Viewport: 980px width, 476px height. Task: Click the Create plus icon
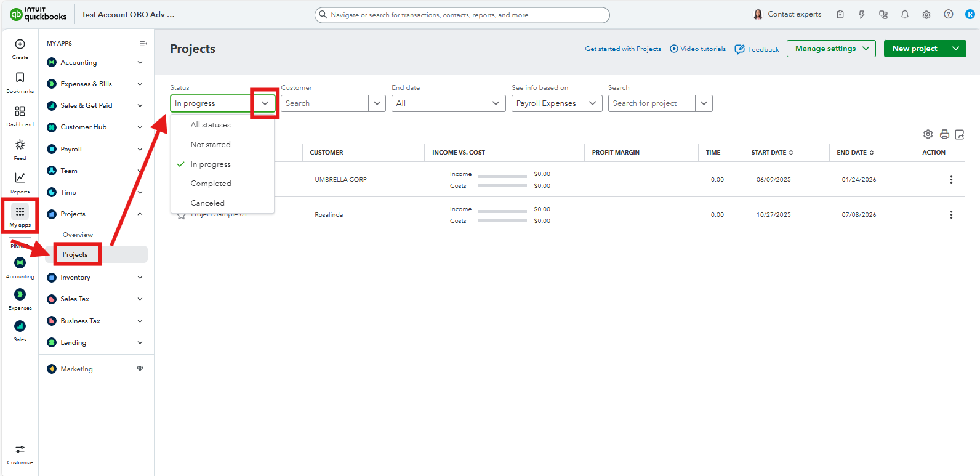20,44
